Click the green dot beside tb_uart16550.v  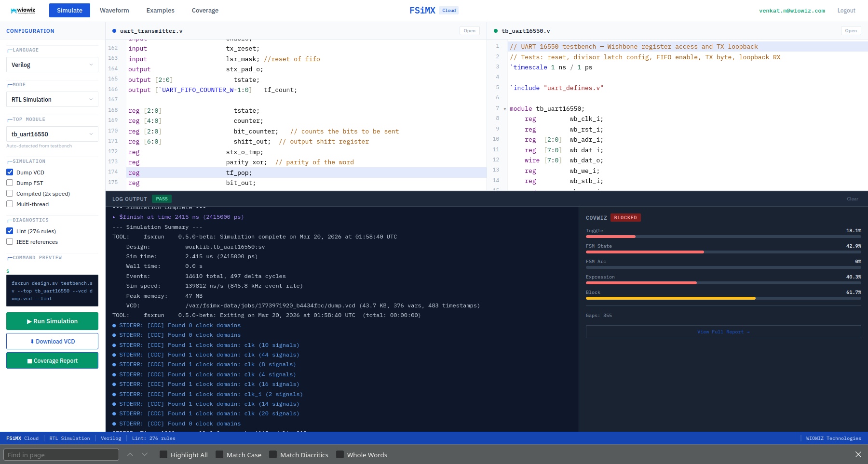coord(496,31)
